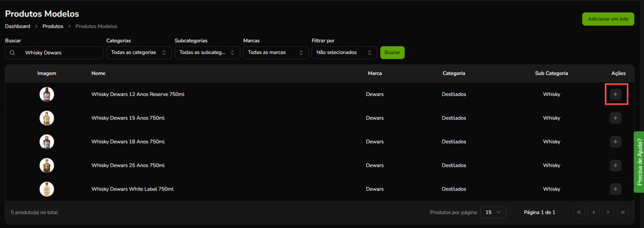
Task: Open products per page dropdown showing 15
Action: tap(493, 212)
